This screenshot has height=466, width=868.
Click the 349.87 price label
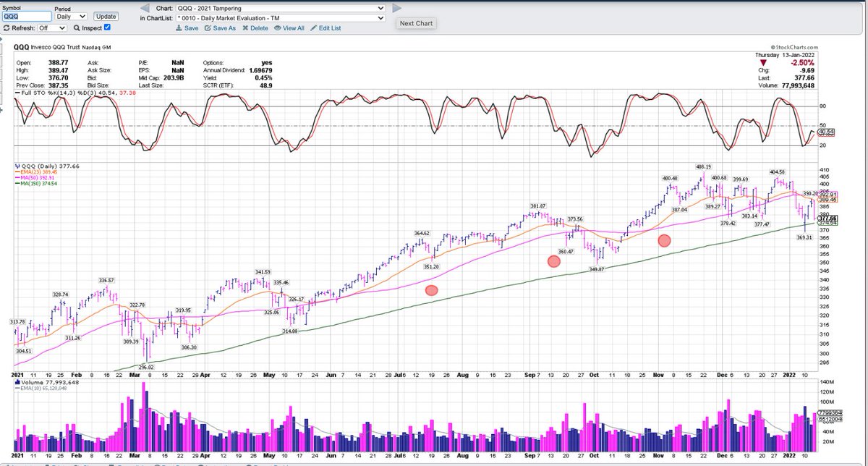coord(597,268)
